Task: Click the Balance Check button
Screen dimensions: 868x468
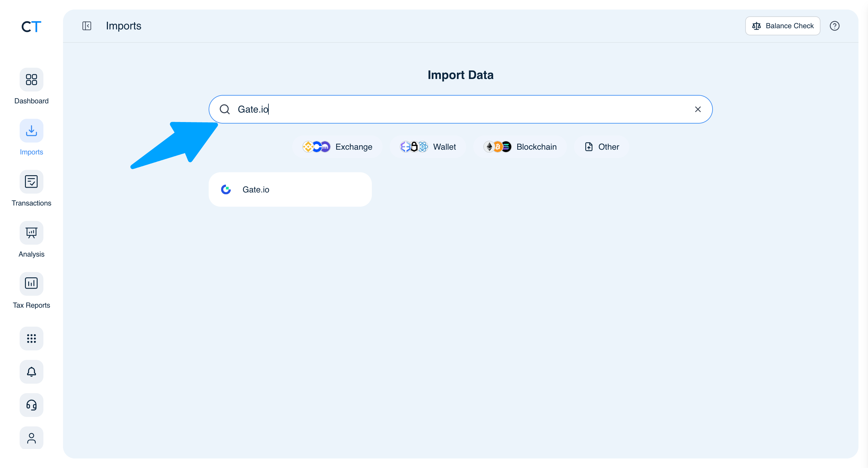Action: tap(782, 26)
